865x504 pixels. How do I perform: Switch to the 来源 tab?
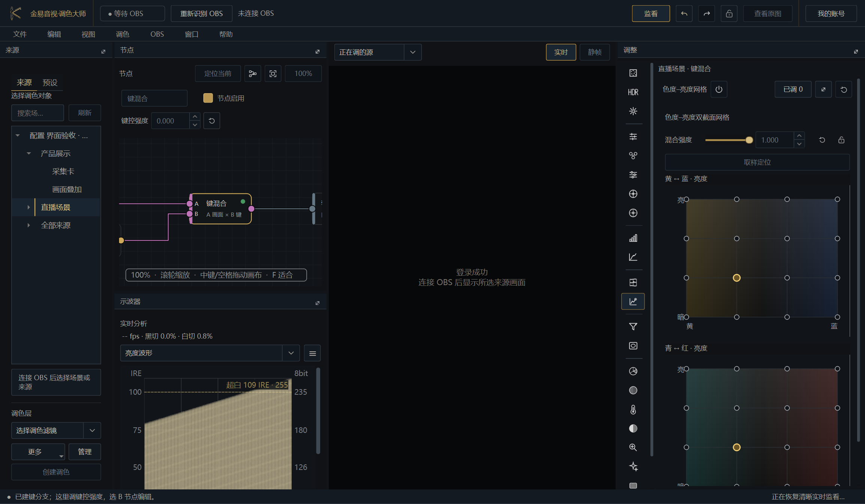pyautogui.click(x=24, y=82)
